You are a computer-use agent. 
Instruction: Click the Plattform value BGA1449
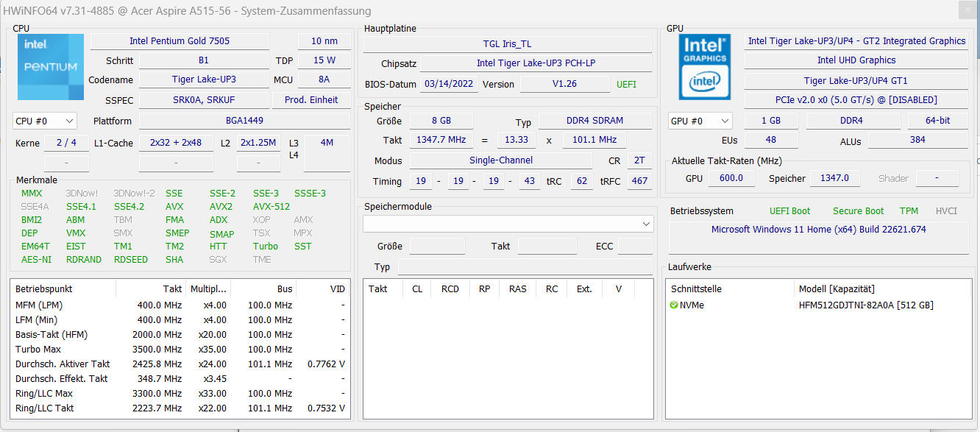(x=245, y=121)
